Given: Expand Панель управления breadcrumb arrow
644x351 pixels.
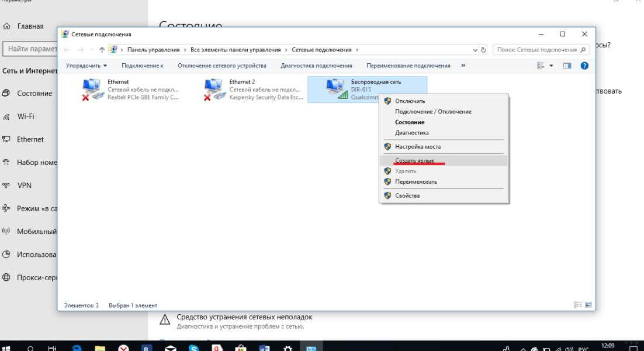Looking at the screenshot, I should click(x=185, y=50).
